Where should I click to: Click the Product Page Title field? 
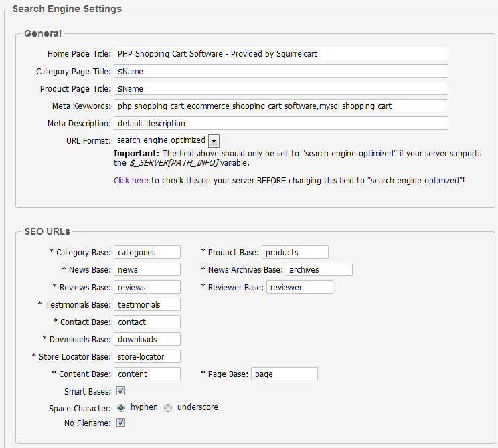(x=280, y=88)
